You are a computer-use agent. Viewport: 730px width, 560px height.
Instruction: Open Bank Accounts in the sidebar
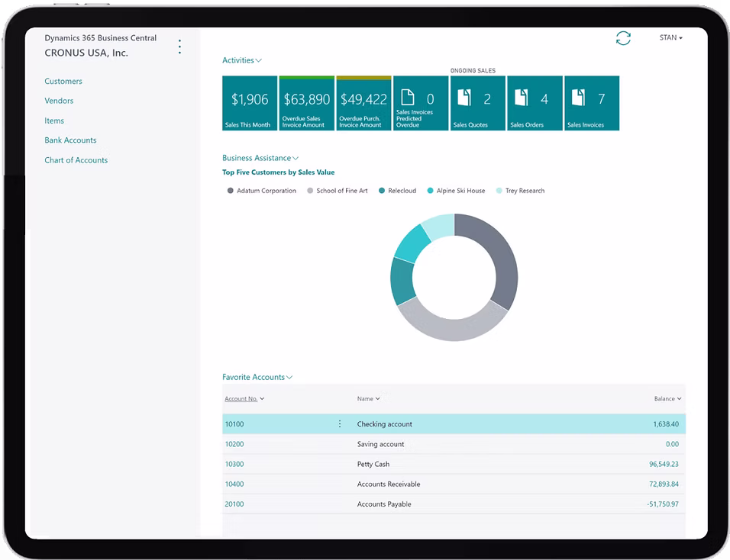(70, 140)
